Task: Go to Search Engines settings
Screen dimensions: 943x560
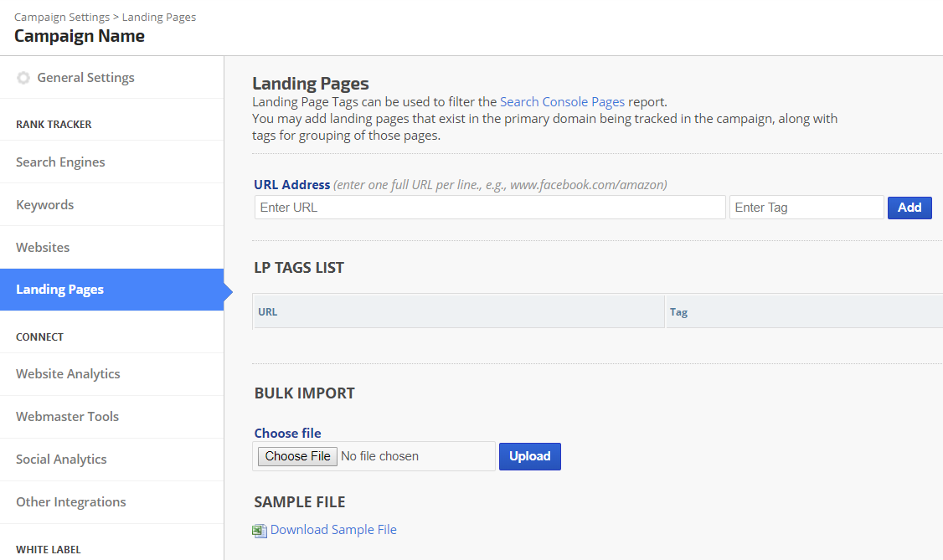Action: [60, 162]
